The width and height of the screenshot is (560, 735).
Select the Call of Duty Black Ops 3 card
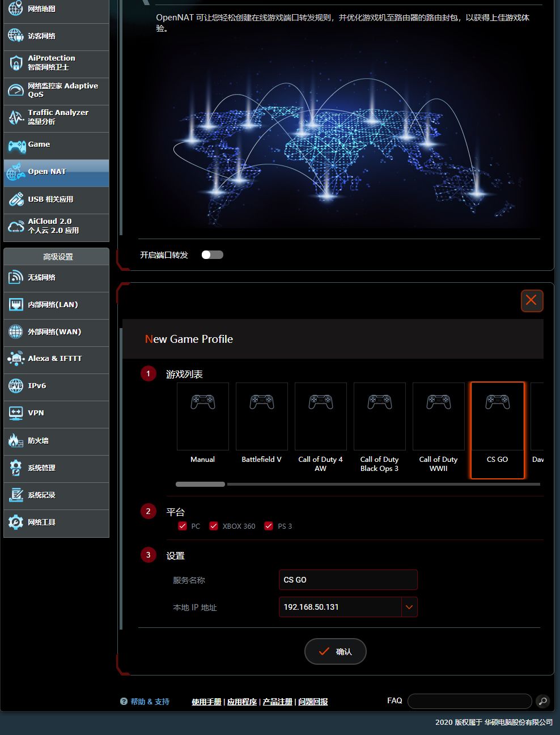coord(380,428)
